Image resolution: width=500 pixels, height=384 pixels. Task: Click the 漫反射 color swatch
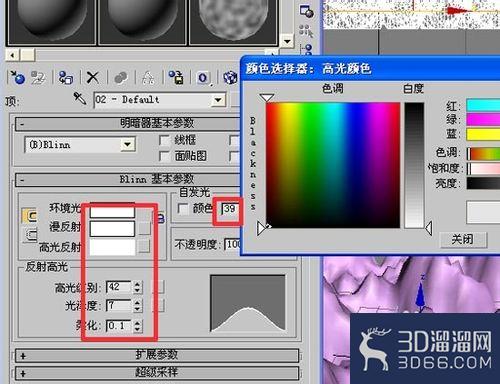click(112, 229)
